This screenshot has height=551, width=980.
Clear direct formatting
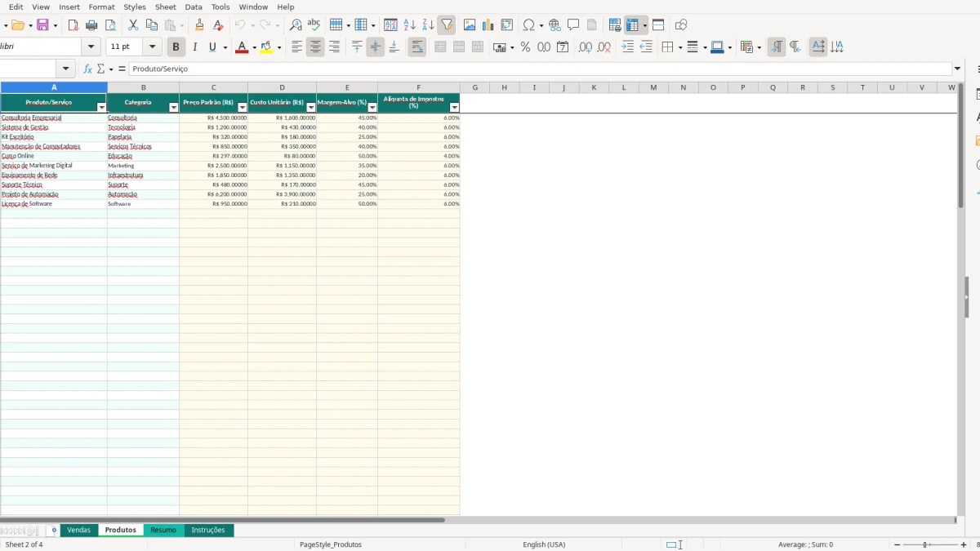click(218, 25)
